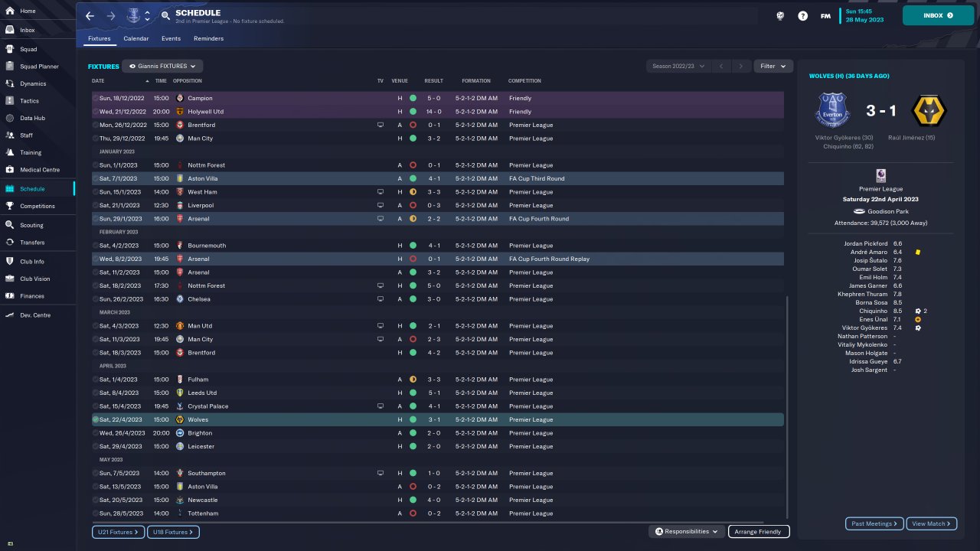Select the Southampton fixture row
The height and width of the screenshot is (551, 980).
click(438, 473)
